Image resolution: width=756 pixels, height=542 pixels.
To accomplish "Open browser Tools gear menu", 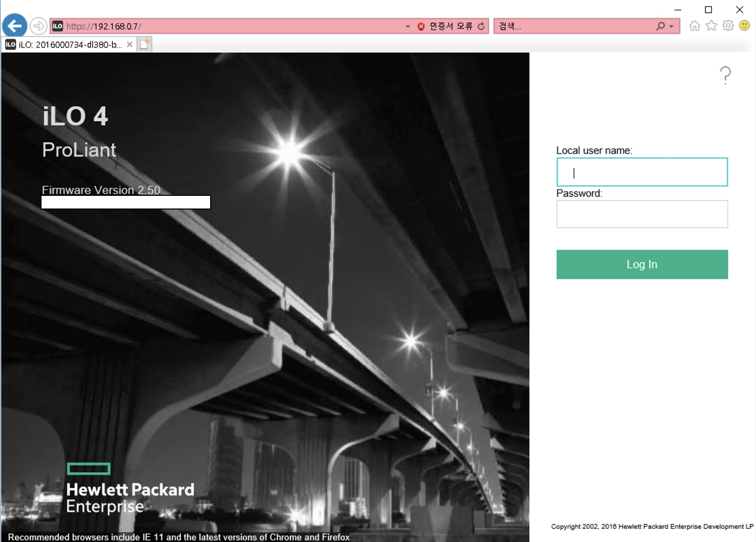I will coord(728,26).
